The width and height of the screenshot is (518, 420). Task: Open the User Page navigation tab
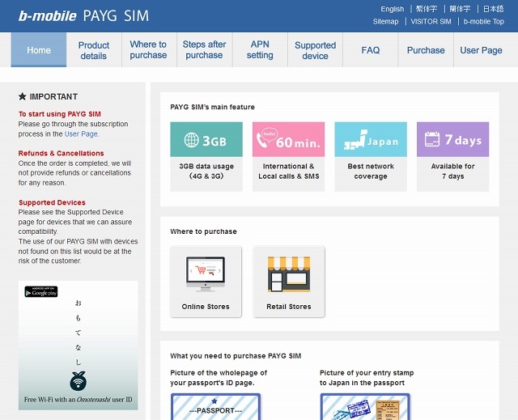point(481,50)
